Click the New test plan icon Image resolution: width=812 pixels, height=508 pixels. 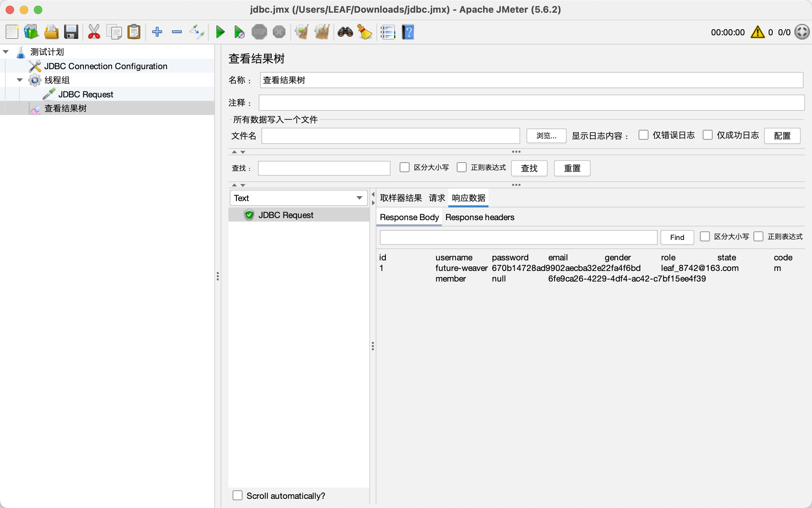tap(12, 32)
